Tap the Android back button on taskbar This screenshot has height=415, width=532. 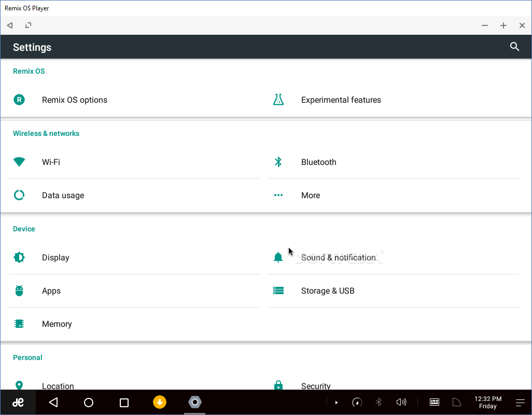[53, 403]
